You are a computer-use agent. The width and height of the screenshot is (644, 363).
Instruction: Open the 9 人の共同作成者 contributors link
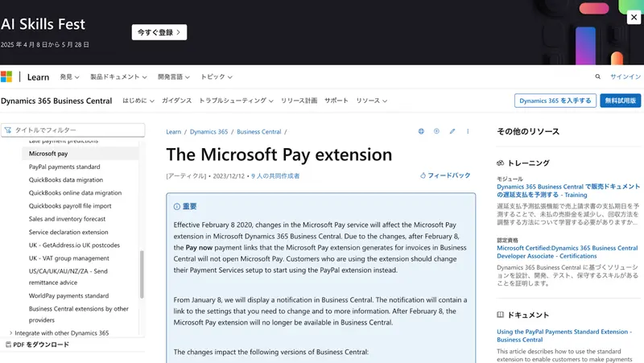275,175
